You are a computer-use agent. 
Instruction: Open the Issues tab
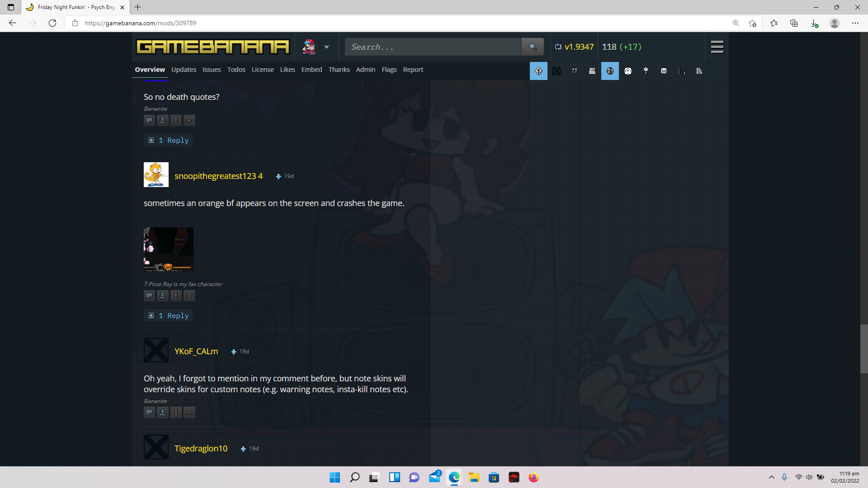[x=212, y=70]
